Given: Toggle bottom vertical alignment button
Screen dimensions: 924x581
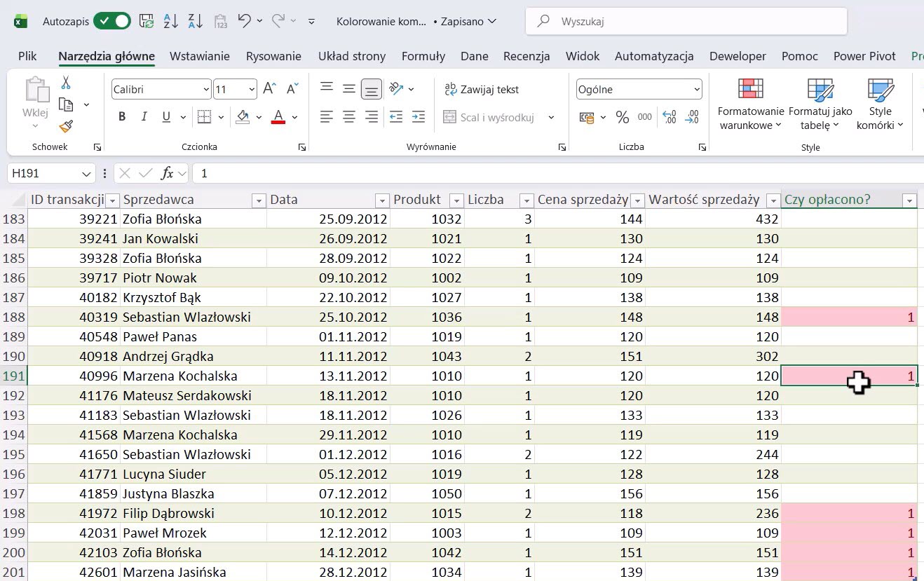Looking at the screenshot, I should (x=372, y=89).
